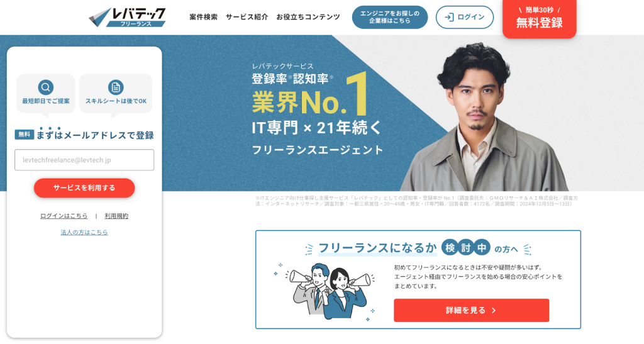Screen dimensions: 644x344
Task: Click the 詳細を見る button
Action: 471,310
